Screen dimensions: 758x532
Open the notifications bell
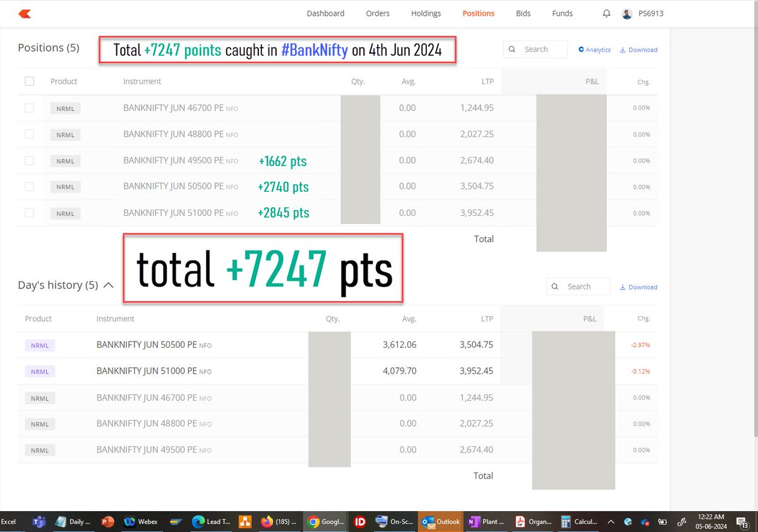tap(606, 13)
